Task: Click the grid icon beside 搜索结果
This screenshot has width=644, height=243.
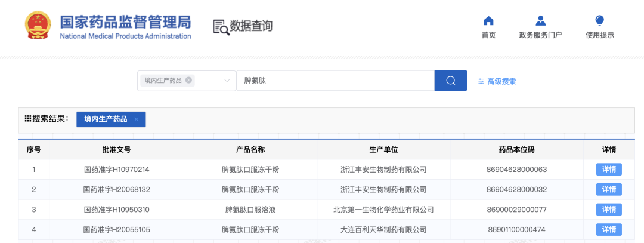Action: tap(28, 119)
